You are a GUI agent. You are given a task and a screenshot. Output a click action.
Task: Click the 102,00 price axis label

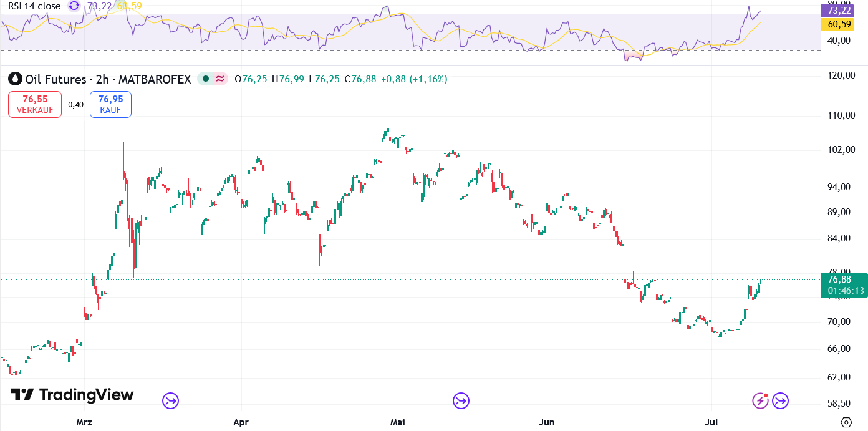click(x=841, y=150)
